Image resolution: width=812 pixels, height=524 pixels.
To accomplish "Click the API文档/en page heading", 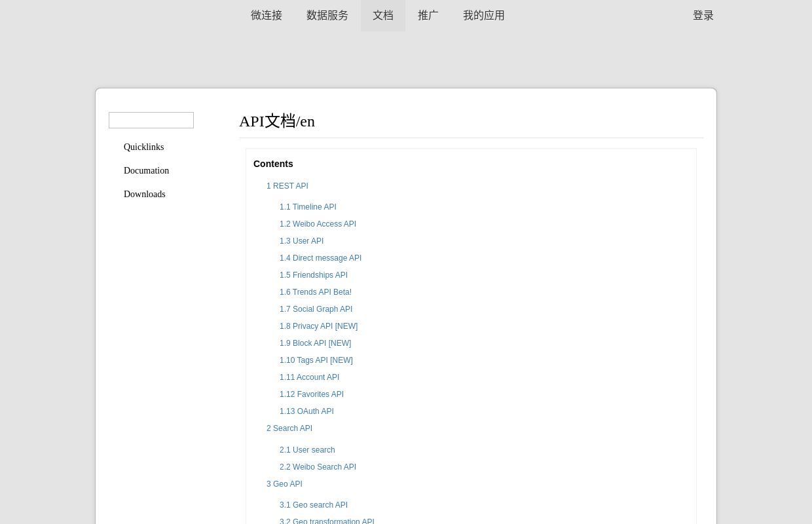I will [x=277, y=121].
